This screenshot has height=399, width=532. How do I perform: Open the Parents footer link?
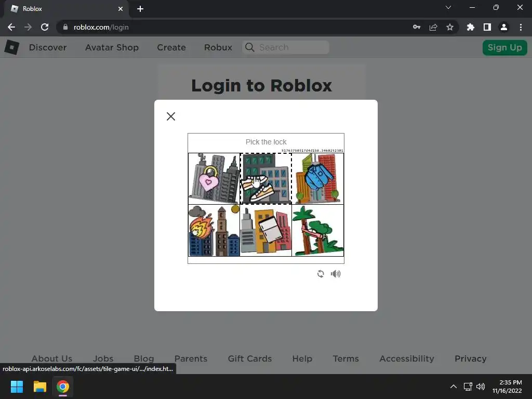[x=191, y=358]
